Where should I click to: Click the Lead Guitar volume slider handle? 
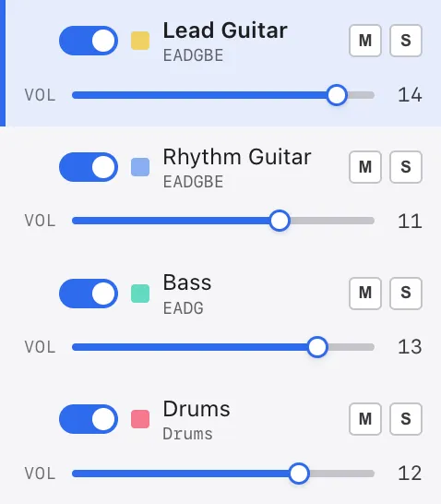click(x=337, y=95)
